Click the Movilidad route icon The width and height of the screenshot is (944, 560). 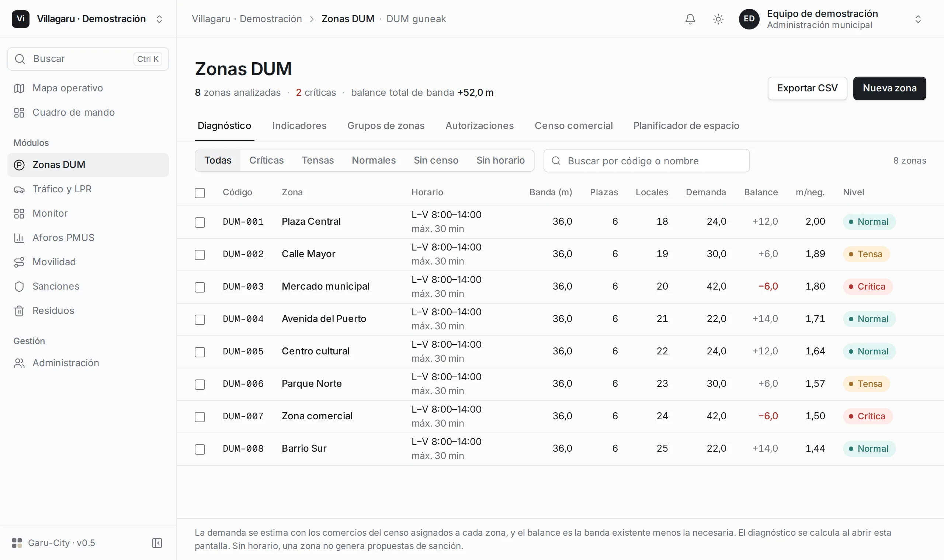[19, 262]
